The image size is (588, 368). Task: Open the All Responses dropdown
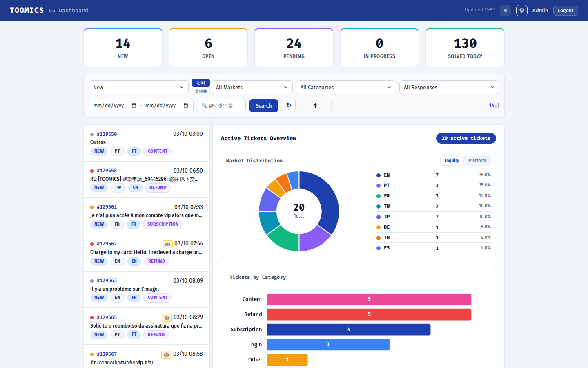click(x=449, y=87)
